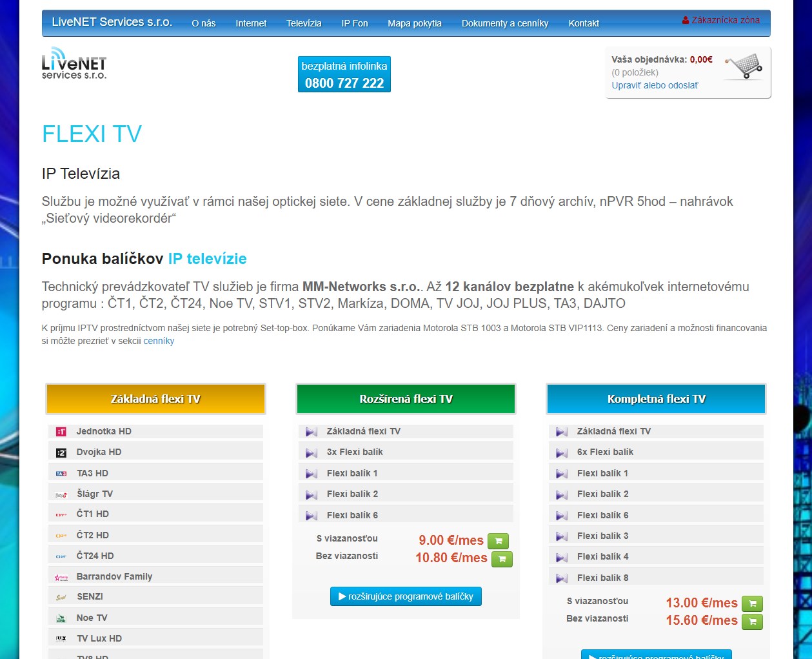Click the IP televízie heading text
The height and width of the screenshot is (659, 812).
pos(208,259)
